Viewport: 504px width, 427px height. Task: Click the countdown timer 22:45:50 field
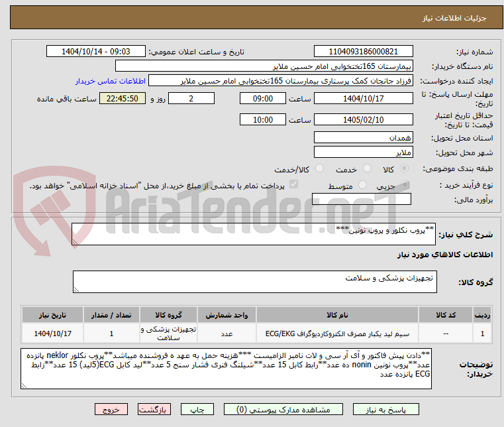pos(122,99)
